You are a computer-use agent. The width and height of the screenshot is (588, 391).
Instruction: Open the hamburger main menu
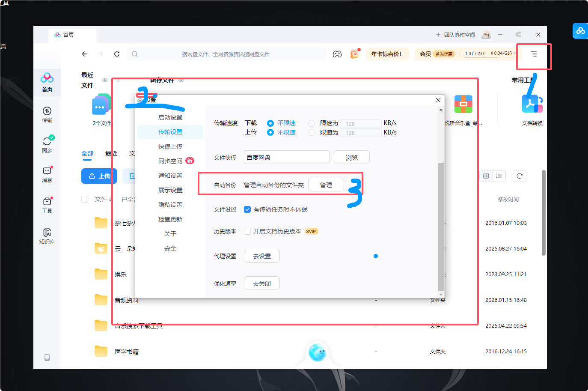point(534,54)
